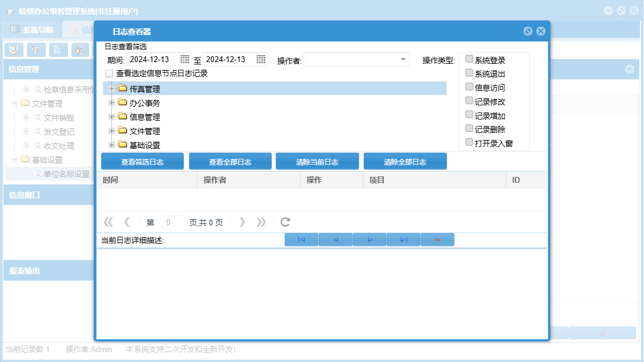Click the red delete record button

click(437, 240)
